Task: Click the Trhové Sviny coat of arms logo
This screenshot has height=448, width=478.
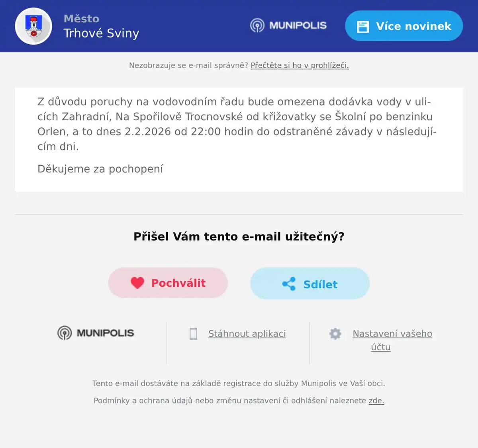Action: pos(33,25)
